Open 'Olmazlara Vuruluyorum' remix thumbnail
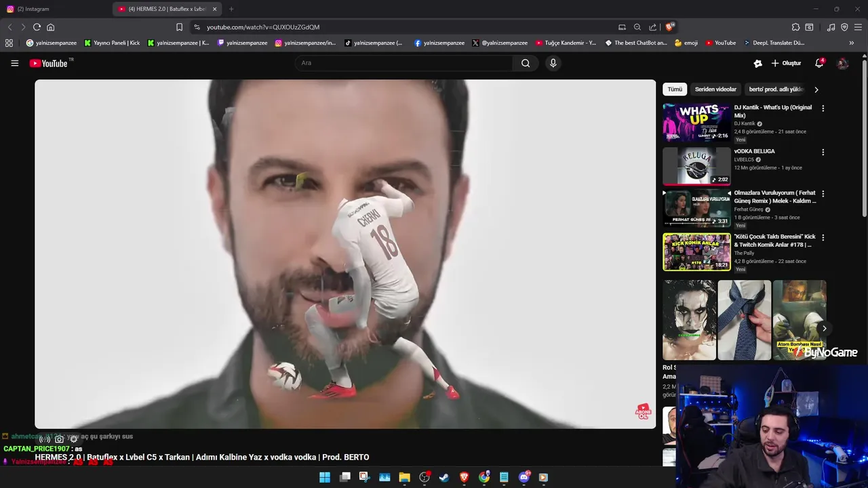 coord(696,208)
